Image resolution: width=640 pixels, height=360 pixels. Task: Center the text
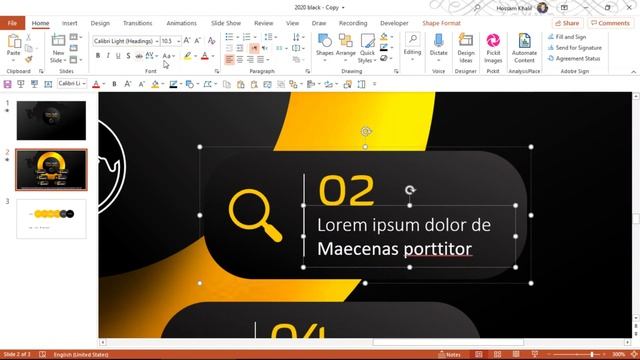tap(240, 60)
